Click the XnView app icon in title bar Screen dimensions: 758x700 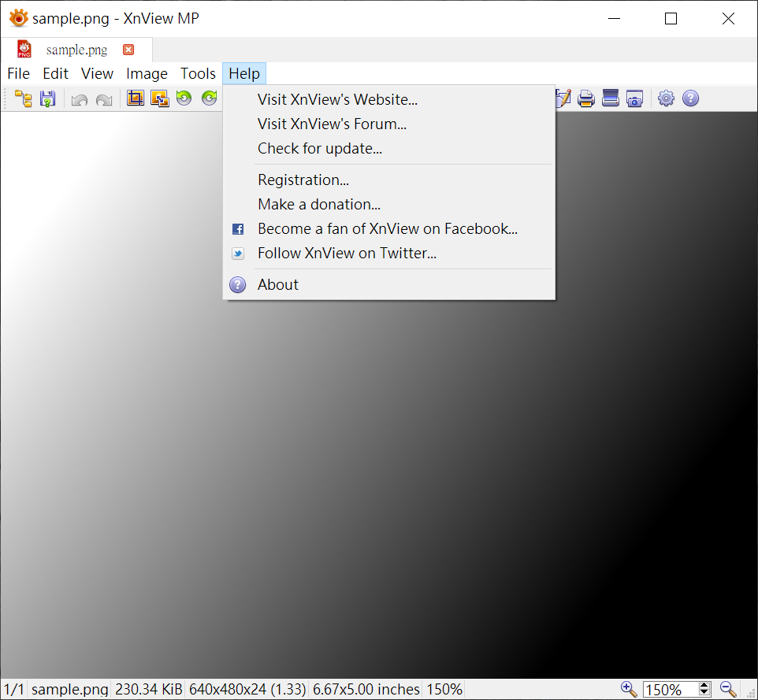point(18,18)
